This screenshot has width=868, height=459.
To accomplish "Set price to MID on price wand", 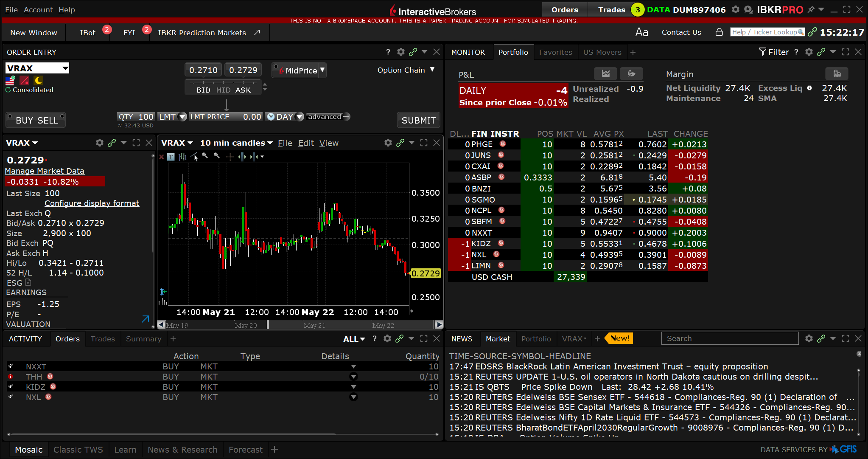I will tap(223, 90).
